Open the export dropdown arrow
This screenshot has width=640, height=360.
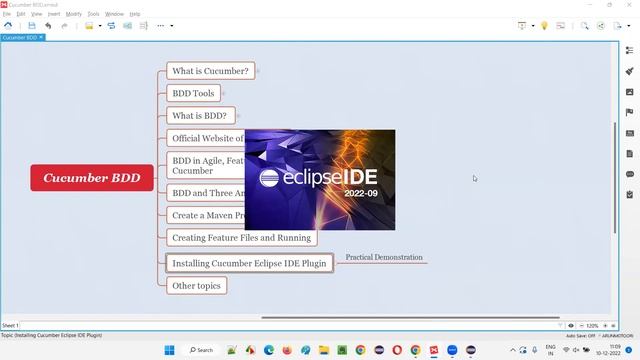[629, 26]
